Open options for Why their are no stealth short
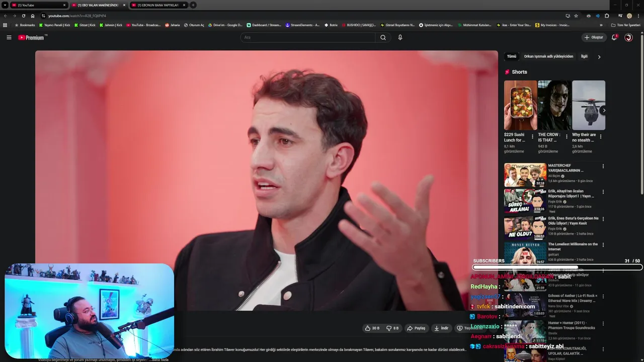This screenshot has height=362, width=644. coord(600,136)
